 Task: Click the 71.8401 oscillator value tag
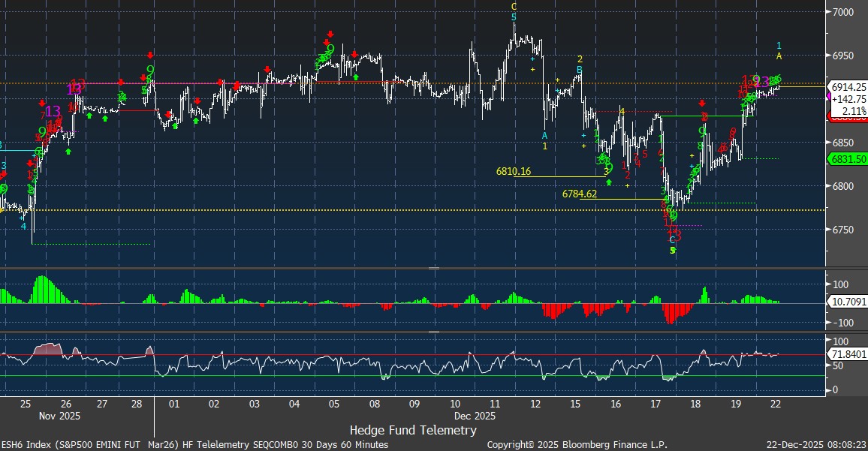(848, 353)
